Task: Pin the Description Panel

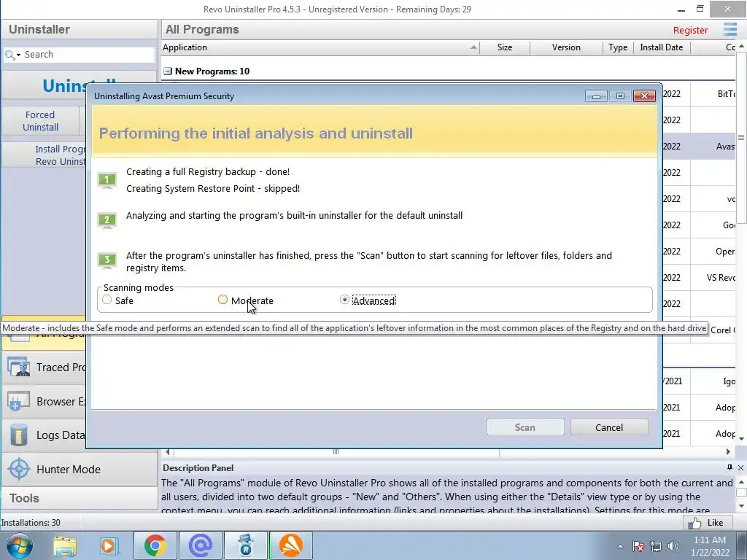Action: coord(729,467)
